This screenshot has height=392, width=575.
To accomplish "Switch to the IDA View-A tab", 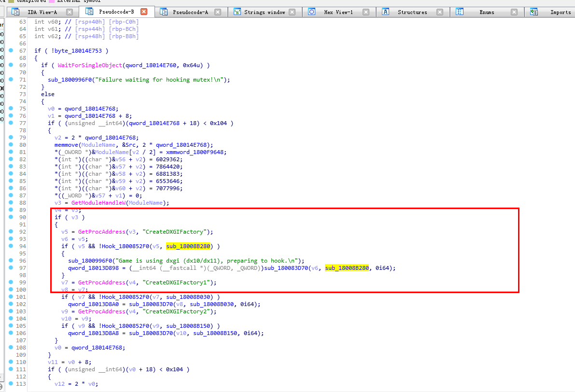I will click(x=42, y=12).
